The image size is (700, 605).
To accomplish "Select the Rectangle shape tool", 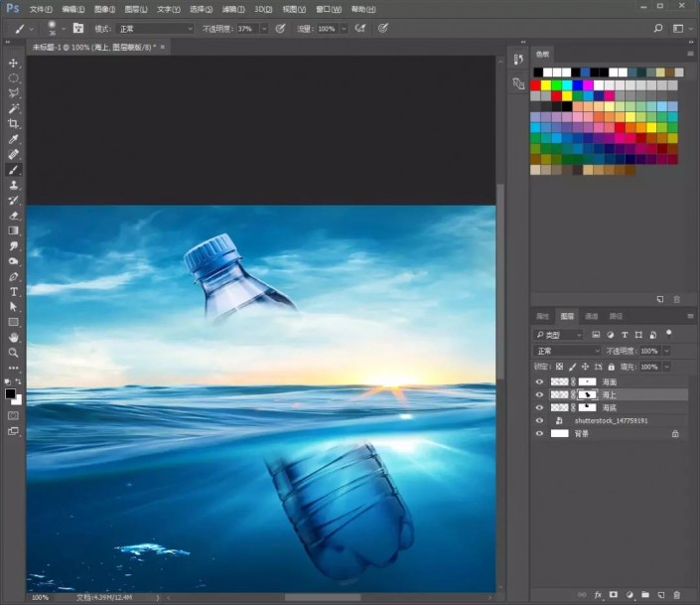I will pyautogui.click(x=13, y=322).
